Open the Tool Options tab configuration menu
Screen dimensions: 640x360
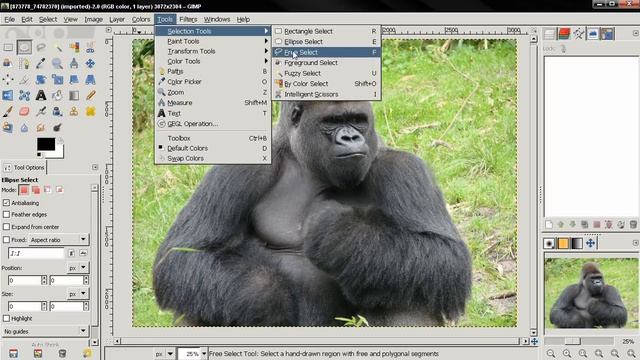(95, 167)
